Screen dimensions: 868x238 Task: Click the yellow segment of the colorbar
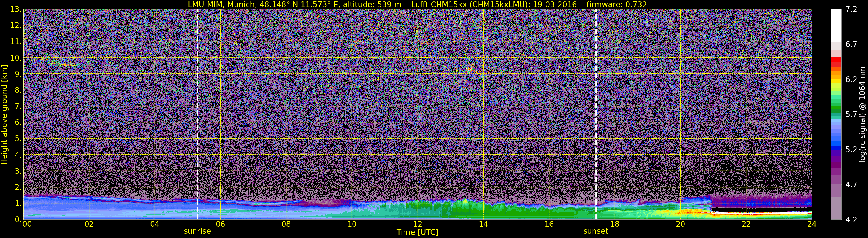pyautogui.click(x=836, y=82)
